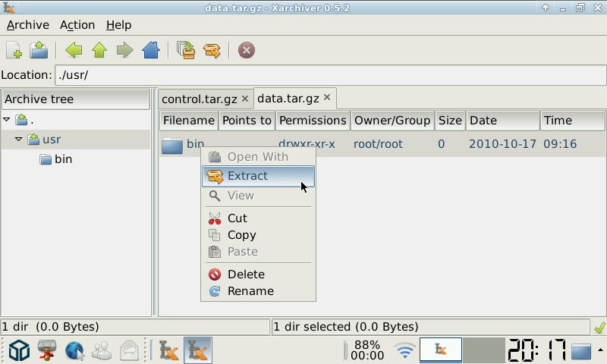
Task: Open the mail envelope icon in panel
Action: (129, 350)
